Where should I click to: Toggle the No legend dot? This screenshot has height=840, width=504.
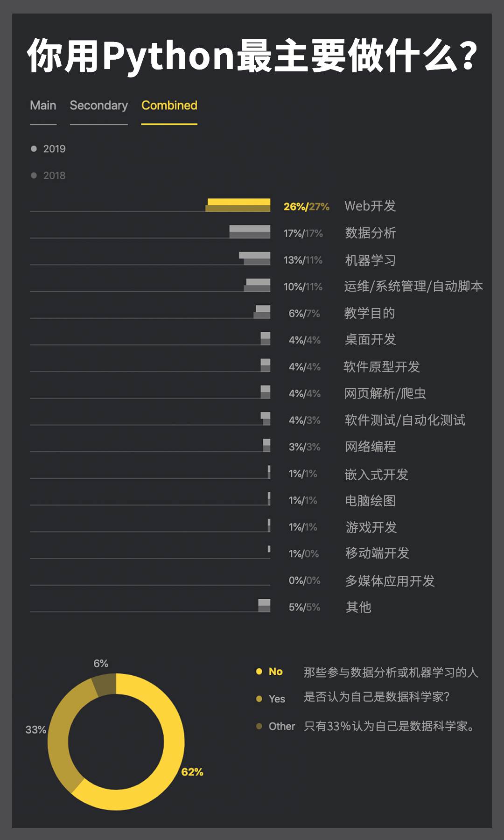[259, 672]
